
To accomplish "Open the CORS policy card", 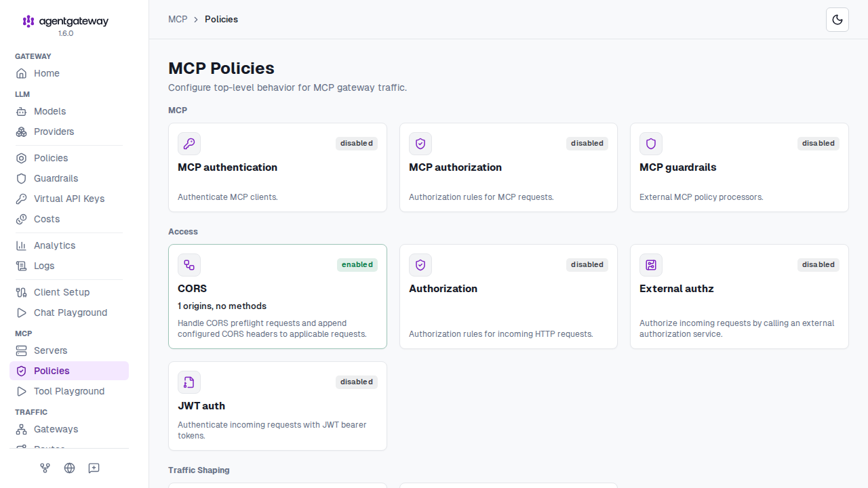I will coord(277,297).
